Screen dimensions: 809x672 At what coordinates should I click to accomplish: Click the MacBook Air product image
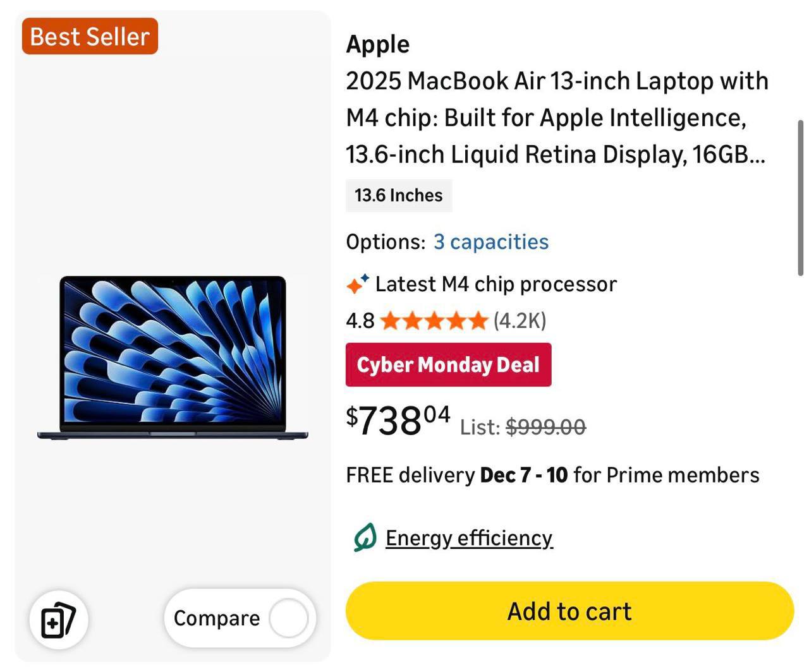tap(173, 357)
